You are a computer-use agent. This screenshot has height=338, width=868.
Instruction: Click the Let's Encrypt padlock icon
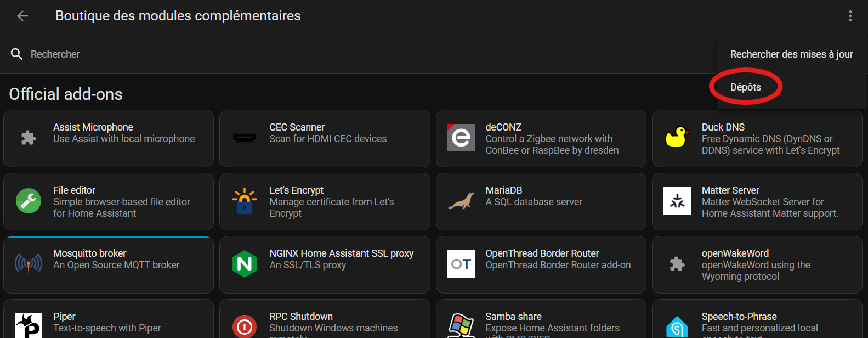(x=245, y=201)
